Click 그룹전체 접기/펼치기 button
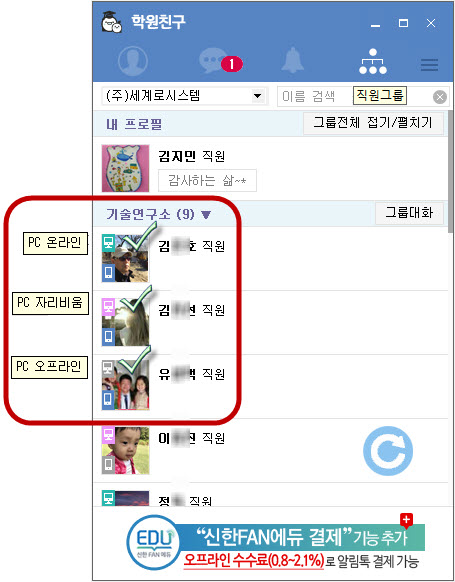 pyautogui.click(x=373, y=123)
